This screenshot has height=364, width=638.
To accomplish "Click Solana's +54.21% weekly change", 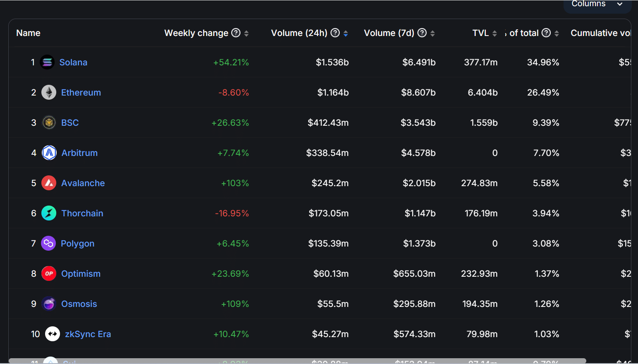I will coord(231,62).
